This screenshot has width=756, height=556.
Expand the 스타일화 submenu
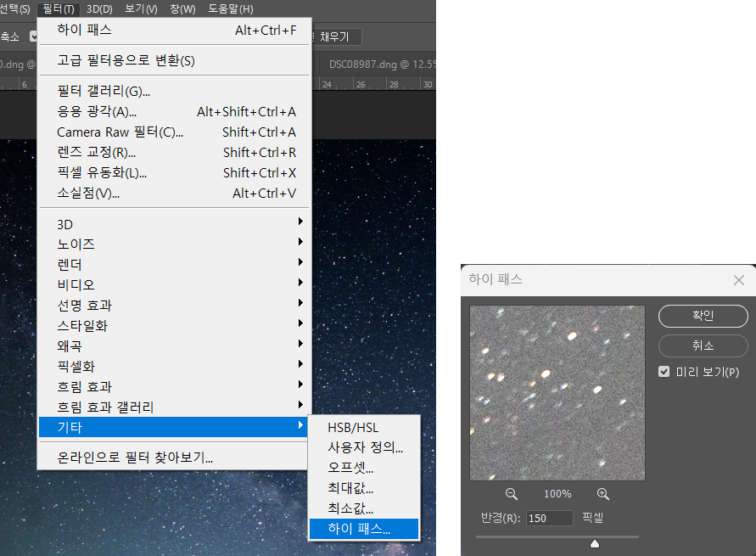click(x=175, y=325)
